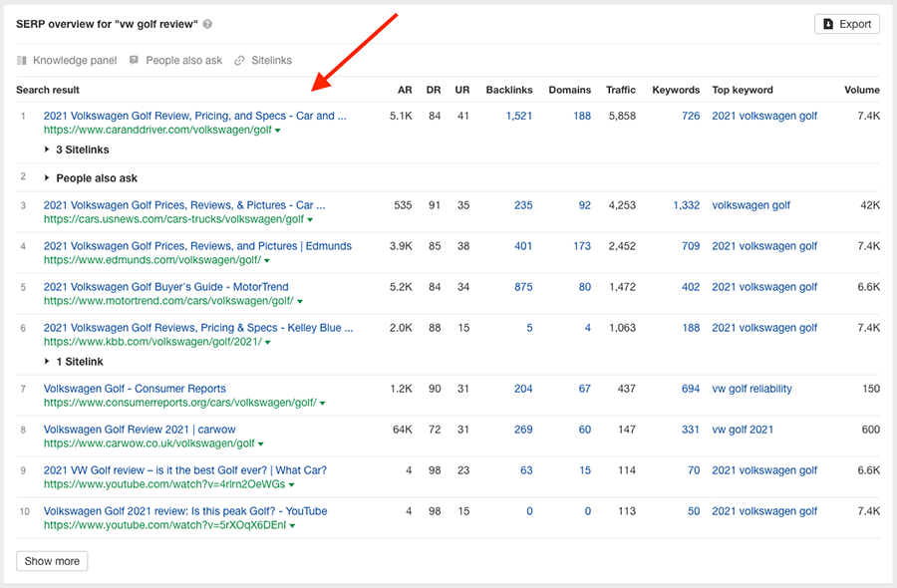Open dropdown arrow next to youtube 4rlrn2OeWGs URL
The image size is (897, 588).
(x=292, y=485)
